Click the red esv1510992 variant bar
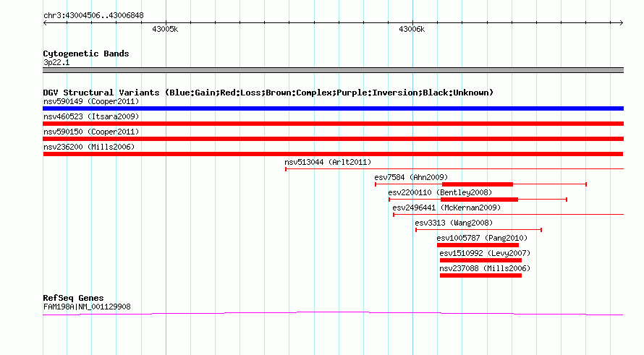The width and height of the screenshot is (644, 355). click(x=480, y=260)
